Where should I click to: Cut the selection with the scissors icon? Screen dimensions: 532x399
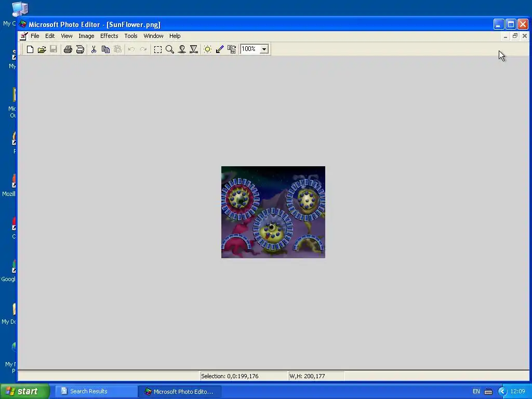pos(94,49)
